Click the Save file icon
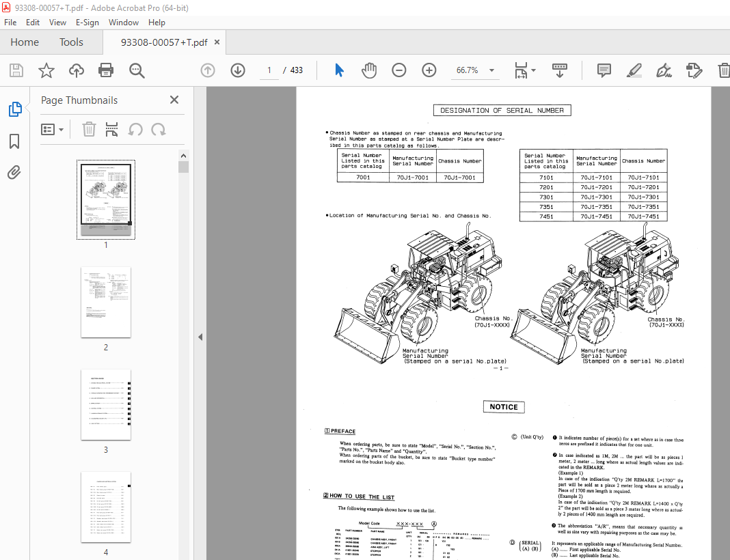Viewport: 730px width, 560px height. 16,70
